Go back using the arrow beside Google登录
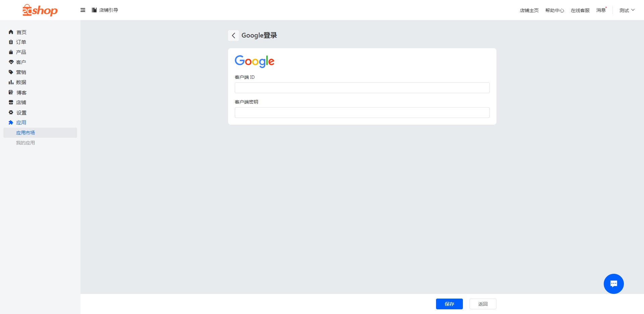The height and width of the screenshot is (314, 644). [x=233, y=36]
